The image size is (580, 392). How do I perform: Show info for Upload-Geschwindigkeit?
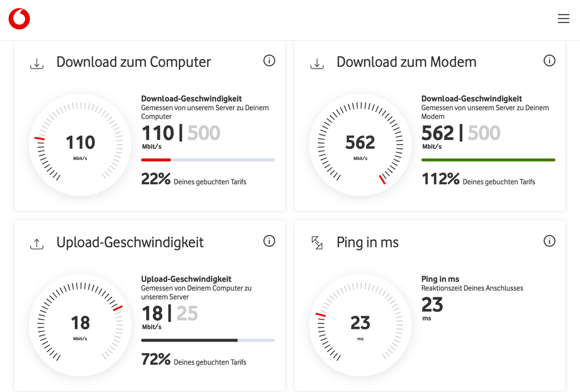[269, 241]
